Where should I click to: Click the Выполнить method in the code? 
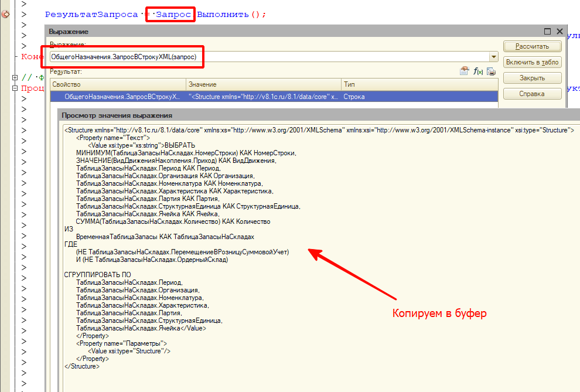click(223, 15)
